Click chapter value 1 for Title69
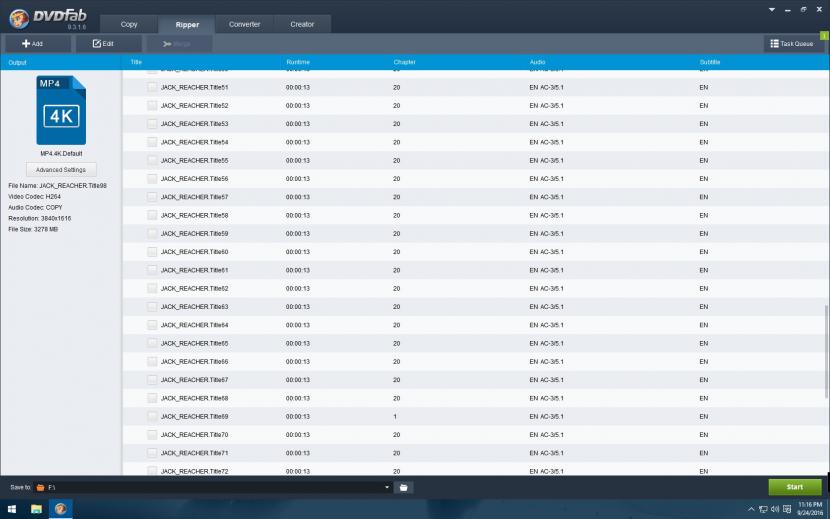 coord(395,416)
